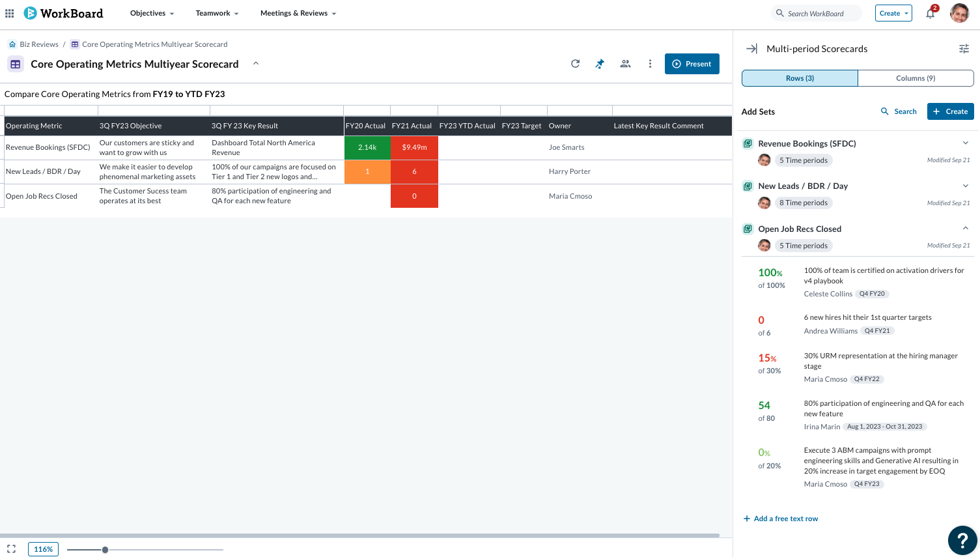Screen dimensions: 980x557
Task: Open the Teamwork menu
Action: pos(217,13)
